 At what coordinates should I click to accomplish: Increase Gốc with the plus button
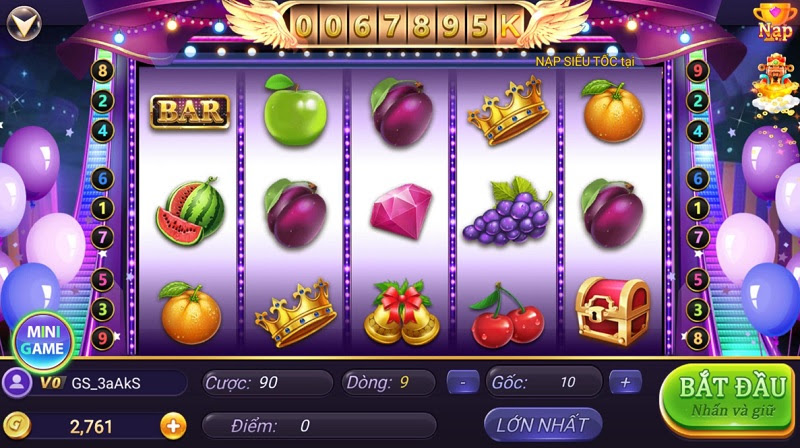point(625,382)
